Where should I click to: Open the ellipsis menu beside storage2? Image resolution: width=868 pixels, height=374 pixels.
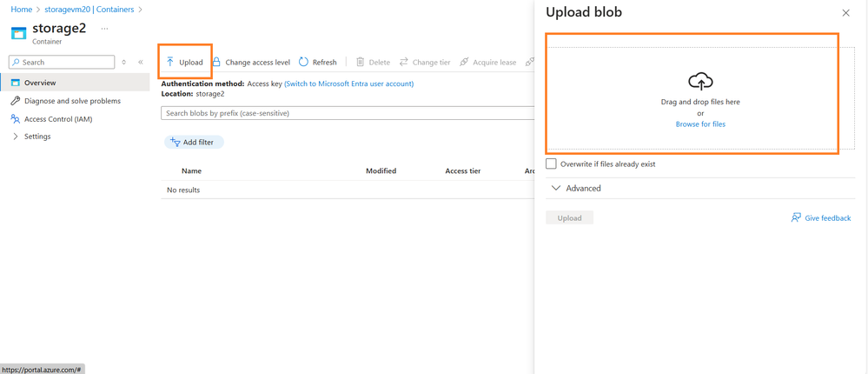(x=104, y=28)
